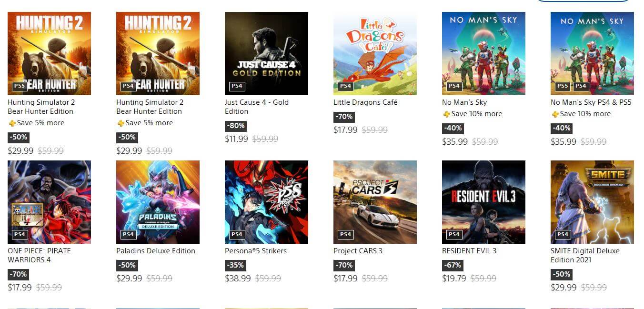
Task: Open Paladins Deluxe Edition title link
Action: point(155,251)
